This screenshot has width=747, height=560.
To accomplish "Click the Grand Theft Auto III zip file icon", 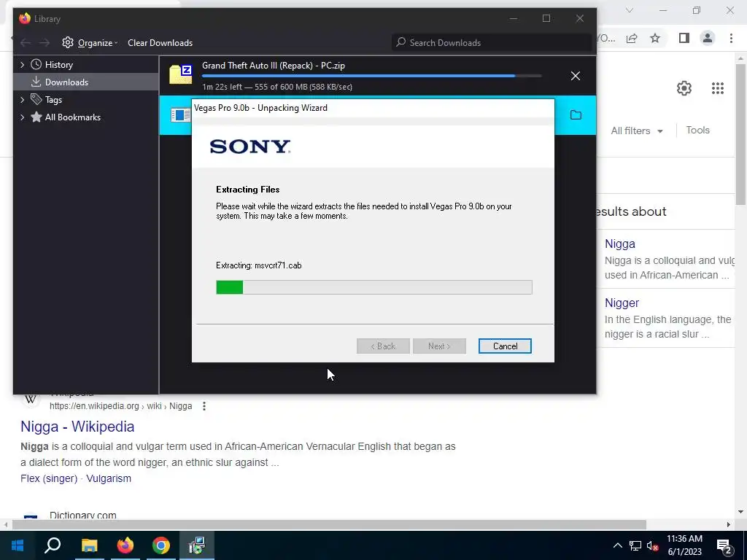I will tap(181, 75).
